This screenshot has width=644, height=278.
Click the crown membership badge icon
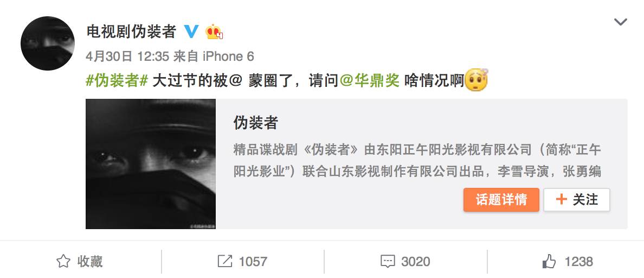point(214,31)
